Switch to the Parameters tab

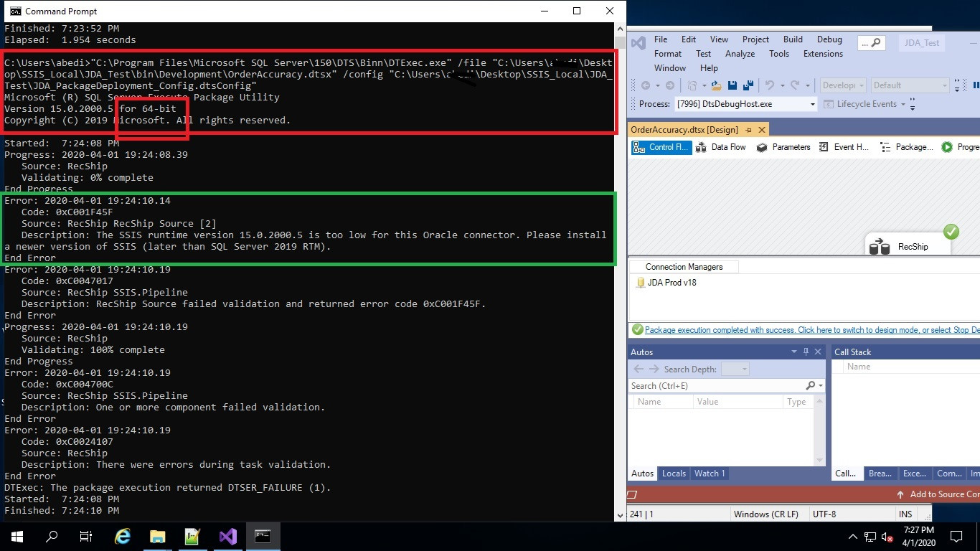tap(783, 147)
